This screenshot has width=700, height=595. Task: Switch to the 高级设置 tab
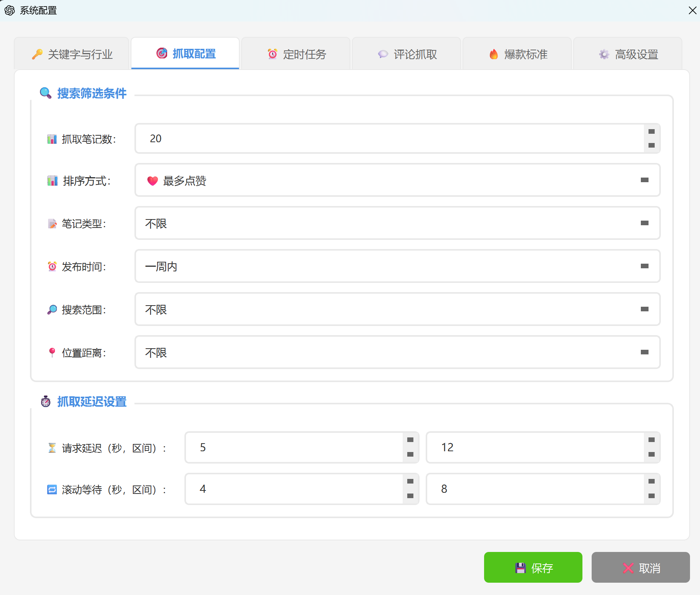tap(627, 54)
